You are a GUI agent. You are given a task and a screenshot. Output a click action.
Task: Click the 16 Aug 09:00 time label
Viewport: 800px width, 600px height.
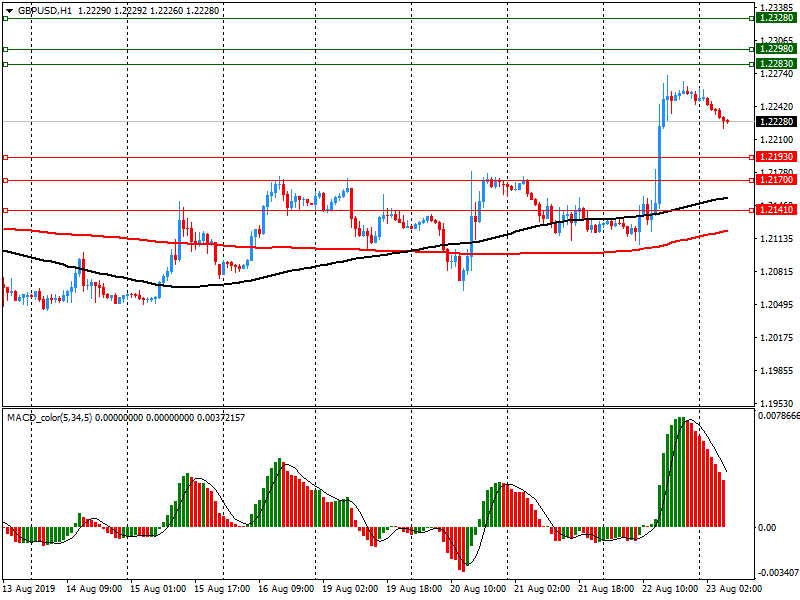coord(286,589)
